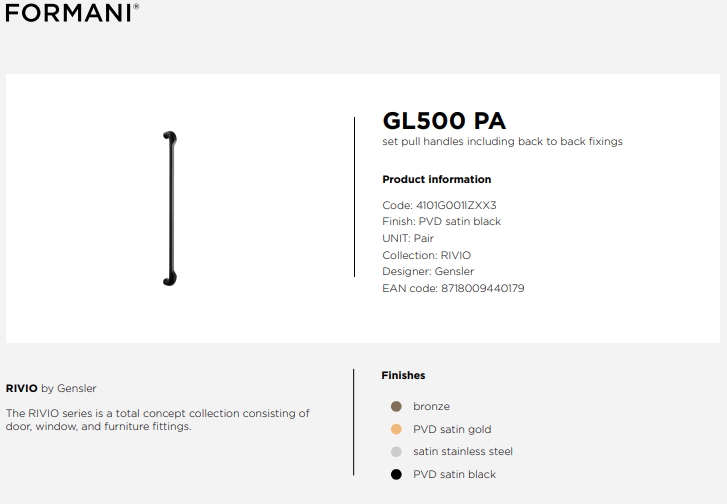
Task: Click the bronze finish label
Action: 431,407
